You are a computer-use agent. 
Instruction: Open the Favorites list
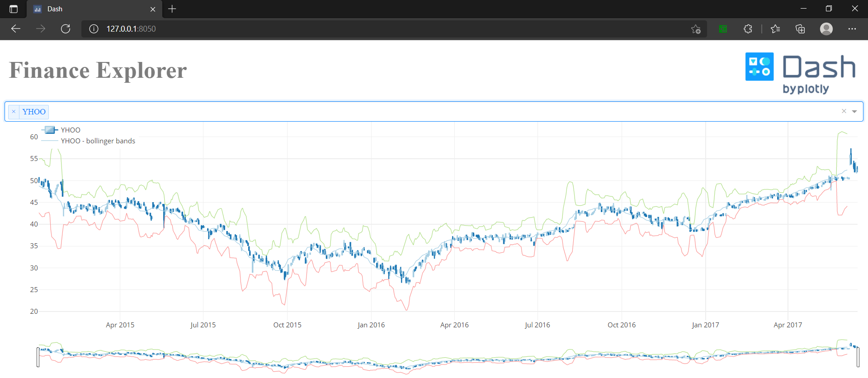pos(775,29)
